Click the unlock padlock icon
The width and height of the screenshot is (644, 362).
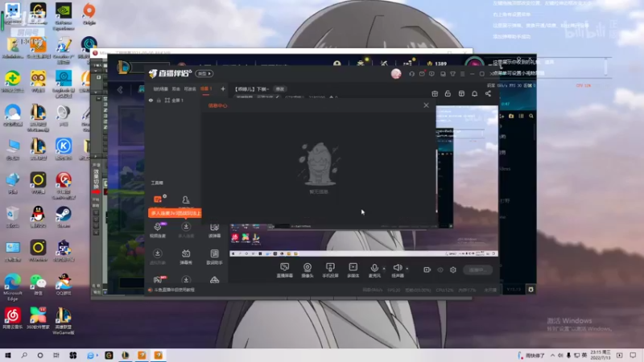[448, 93]
